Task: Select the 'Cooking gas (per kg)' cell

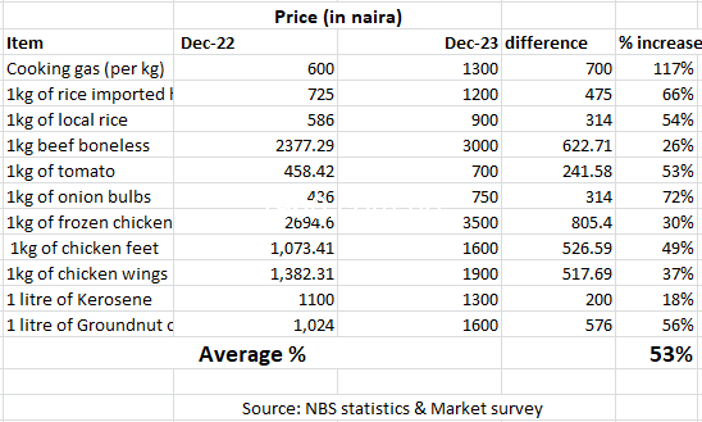Action: 85,69
